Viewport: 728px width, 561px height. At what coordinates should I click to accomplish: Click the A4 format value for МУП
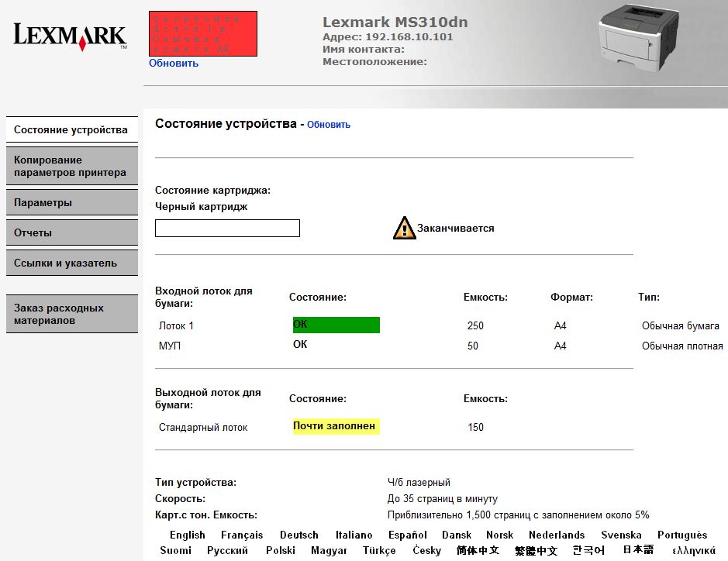(560, 346)
